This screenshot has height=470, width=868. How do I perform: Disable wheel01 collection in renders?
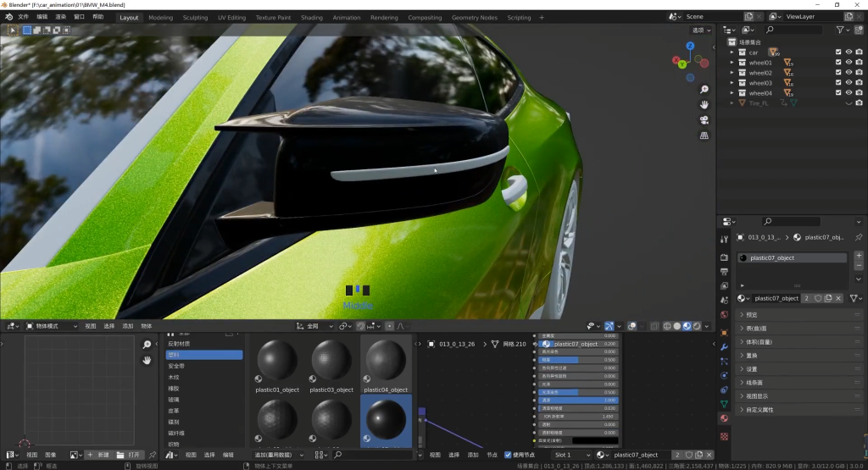pos(859,63)
